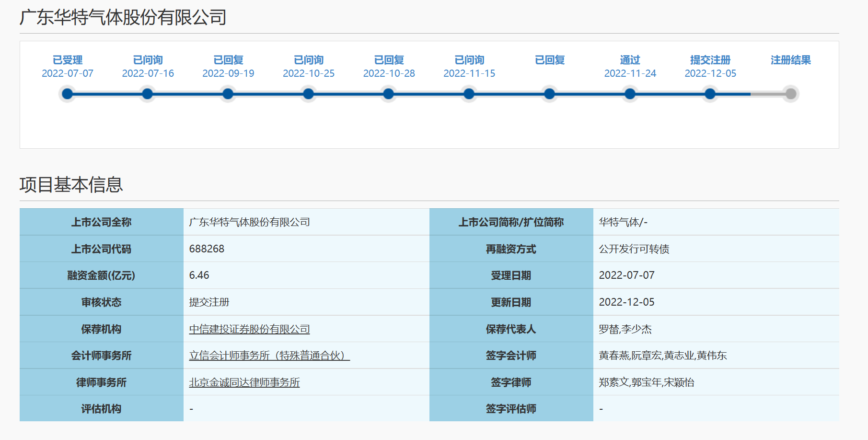Open the 立信会计师事务所（特殊普通合伙） link
Screen dimensions: 868x440
coord(269,356)
